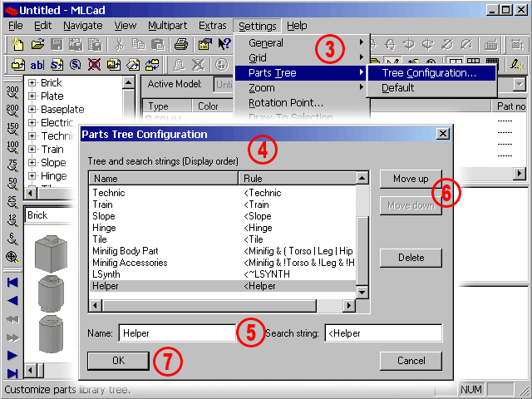Jump to last step navigation icon
The image size is (532, 399).
[12, 373]
